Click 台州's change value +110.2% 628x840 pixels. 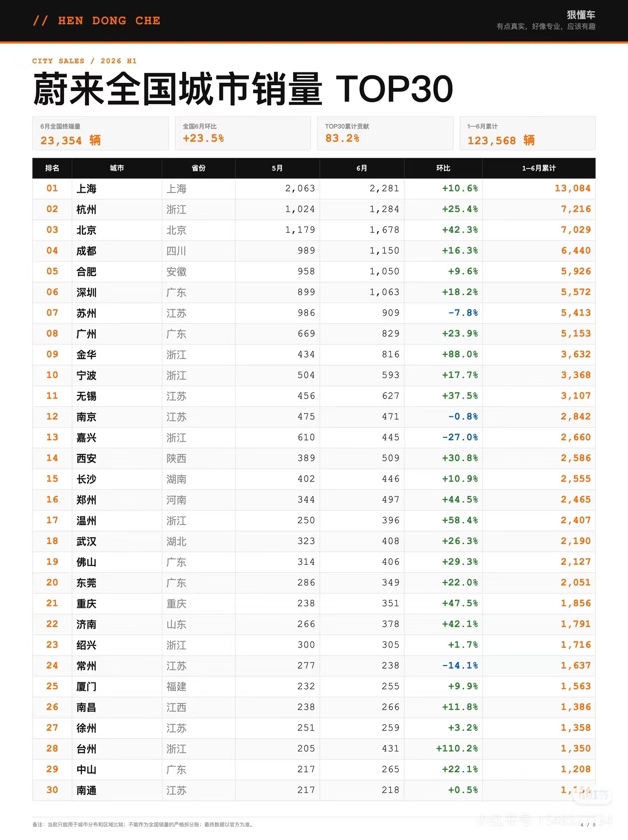coord(457,748)
